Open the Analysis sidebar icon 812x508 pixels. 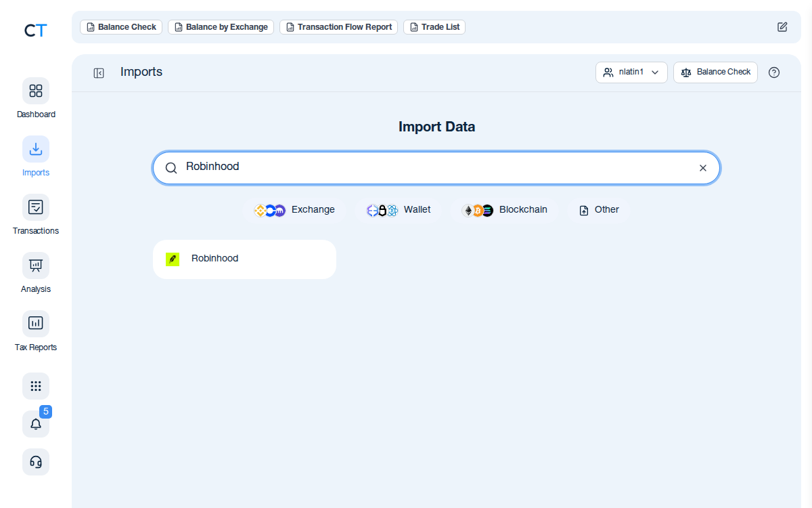point(36,266)
